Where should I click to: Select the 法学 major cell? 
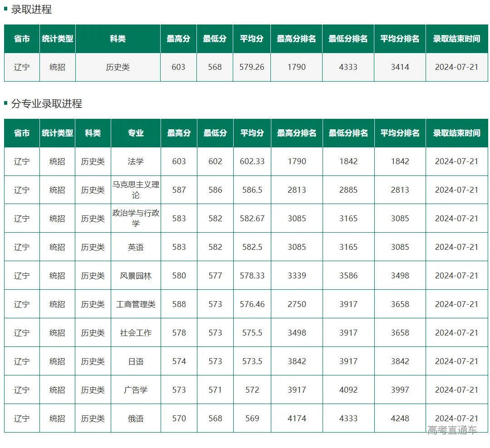pos(136,161)
